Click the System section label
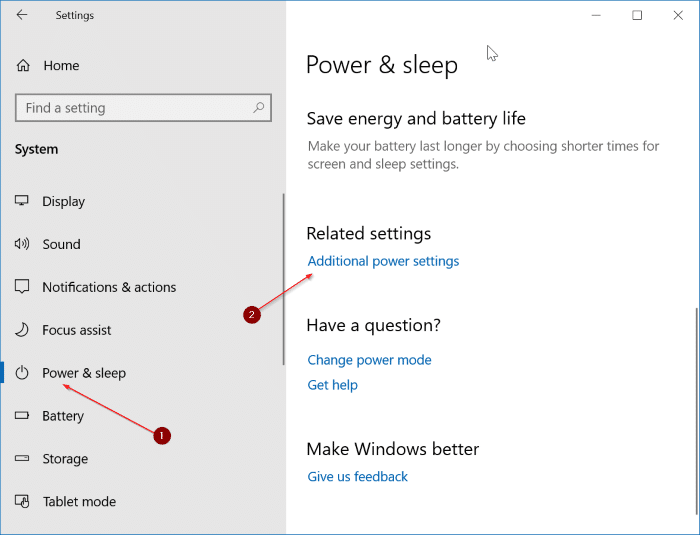This screenshot has width=700, height=535. (36, 149)
